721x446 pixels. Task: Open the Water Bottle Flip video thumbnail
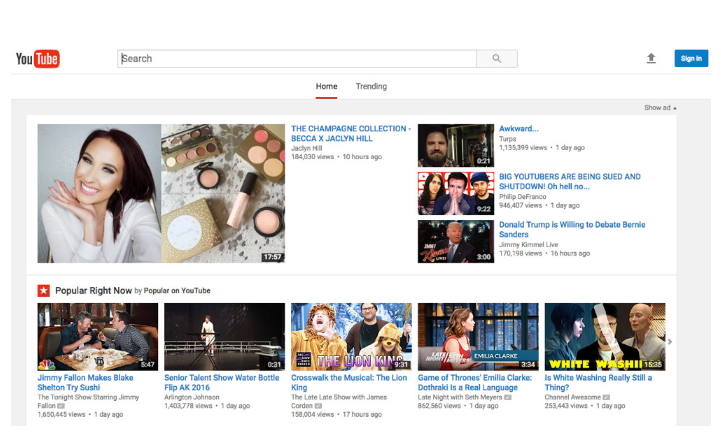coord(224,337)
